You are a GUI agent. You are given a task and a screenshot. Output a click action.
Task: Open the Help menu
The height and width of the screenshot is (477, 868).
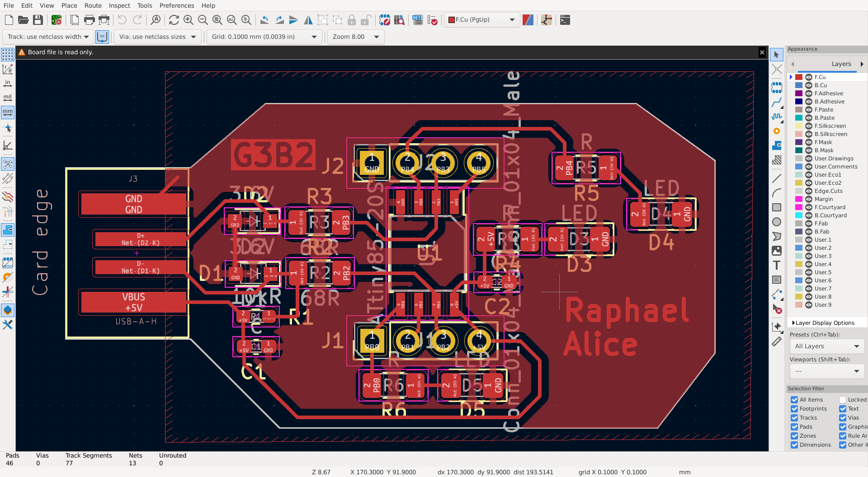click(208, 5)
